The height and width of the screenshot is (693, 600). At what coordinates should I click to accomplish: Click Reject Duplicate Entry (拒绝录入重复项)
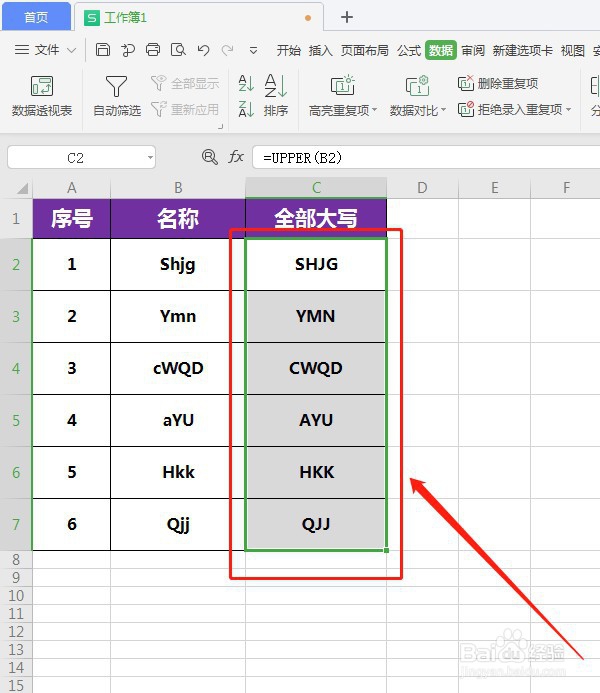coord(510,109)
